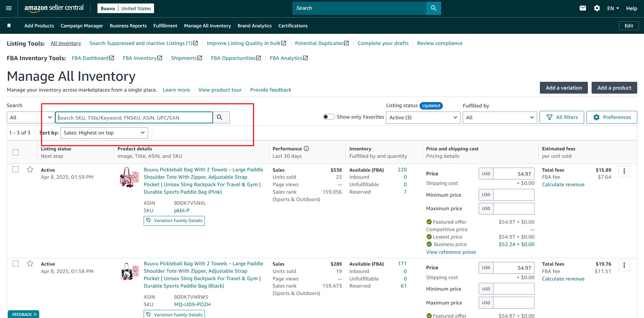Viewport: 644px width, 318px height.
Task: Go to Brand Analytics in navigation bar
Action: pos(254,26)
